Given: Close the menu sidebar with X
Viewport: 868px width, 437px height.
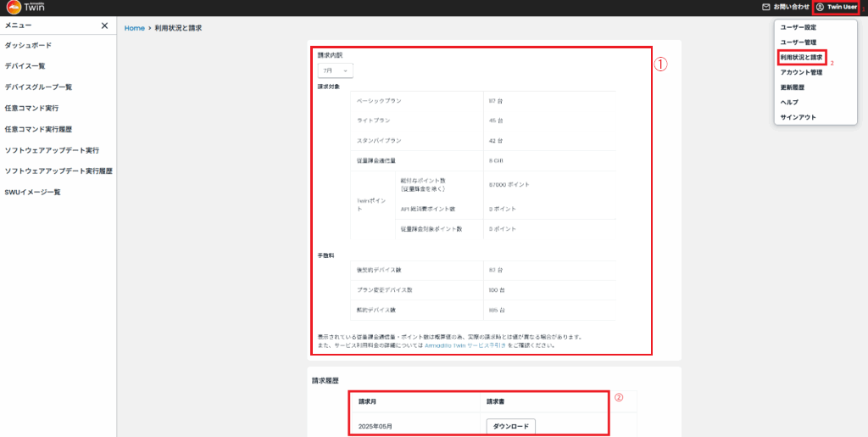Looking at the screenshot, I should (x=104, y=25).
